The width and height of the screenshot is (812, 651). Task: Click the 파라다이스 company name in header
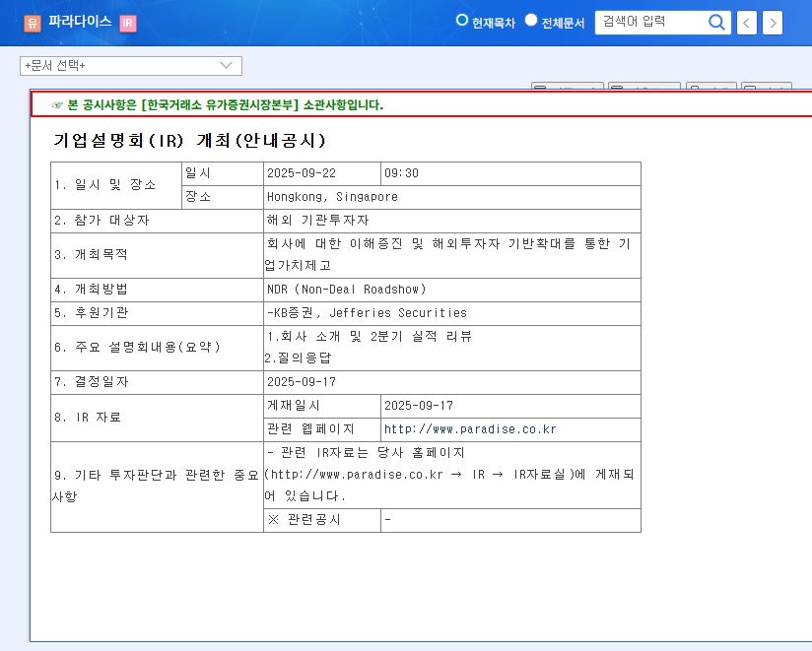(80, 22)
